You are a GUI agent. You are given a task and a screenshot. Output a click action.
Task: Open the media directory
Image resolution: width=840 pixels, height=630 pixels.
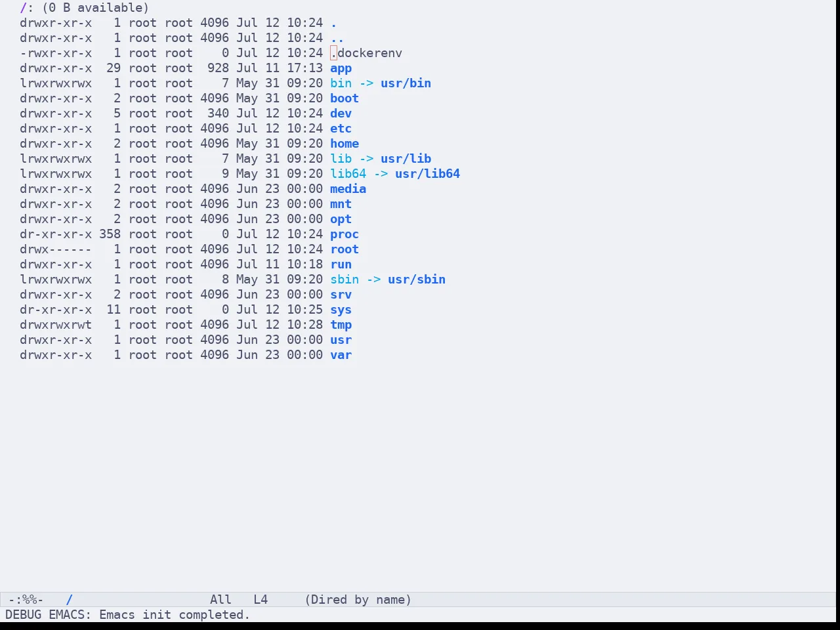tap(348, 189)
